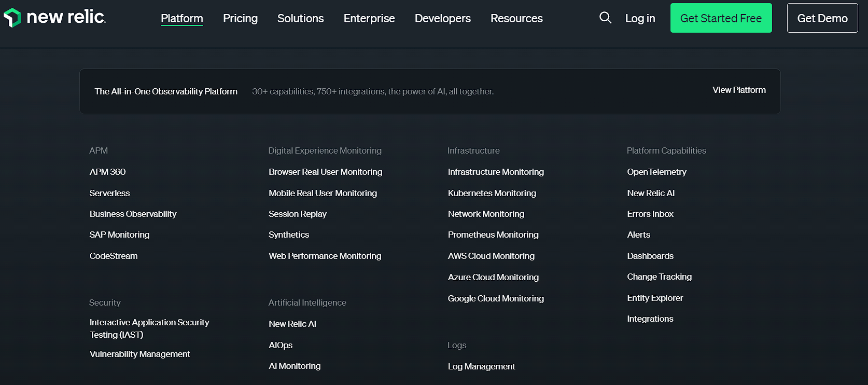Go to Errors Inbox
868x385 pixels.
650,214
